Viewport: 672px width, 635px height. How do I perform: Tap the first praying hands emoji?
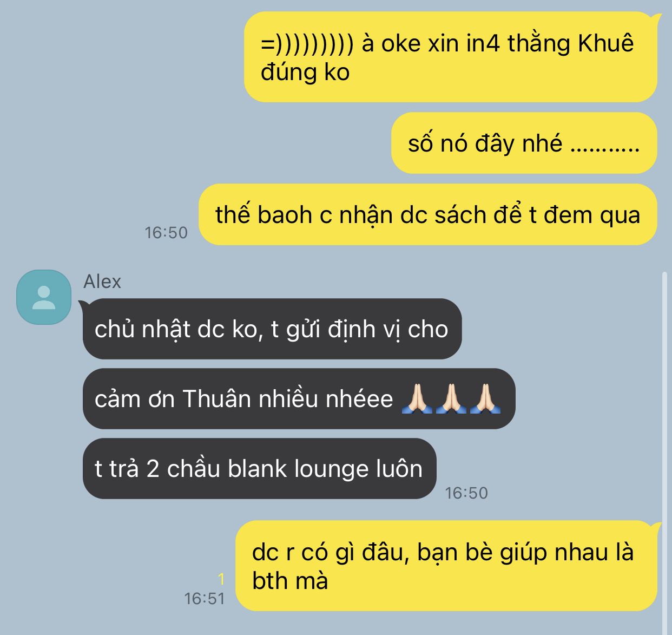(417, 399)
